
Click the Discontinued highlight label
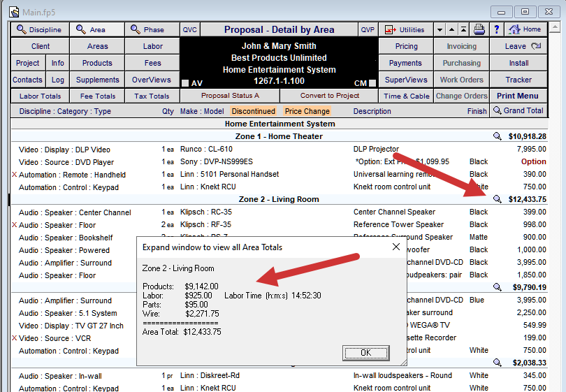254,111
